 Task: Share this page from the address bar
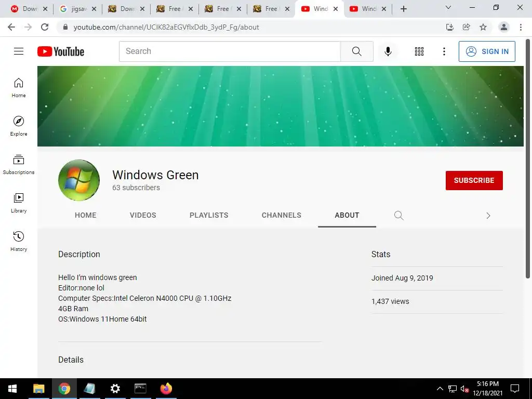(466, 27)
